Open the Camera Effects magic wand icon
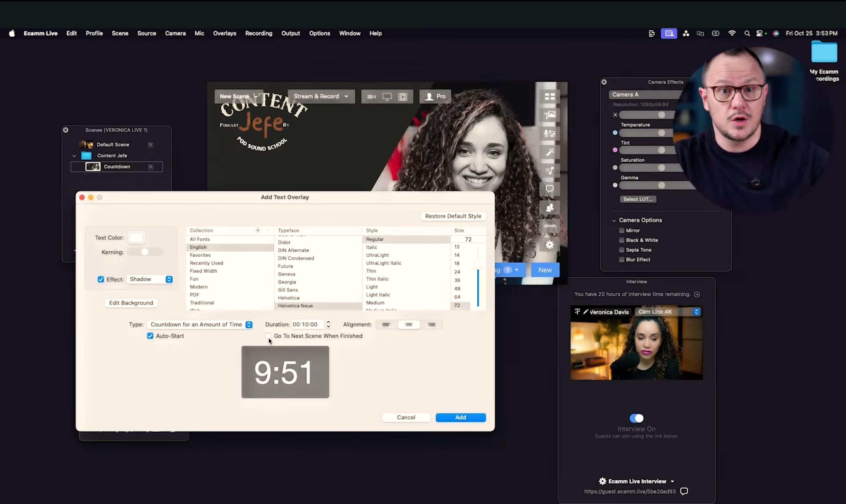 549,152
